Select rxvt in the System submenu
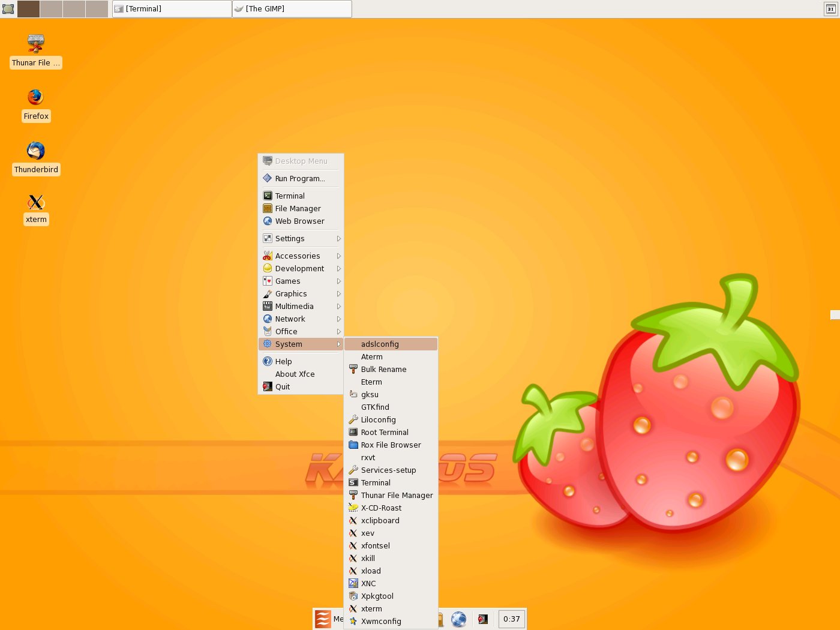Screen dimensions: 840x630 [x=391, y=458]
